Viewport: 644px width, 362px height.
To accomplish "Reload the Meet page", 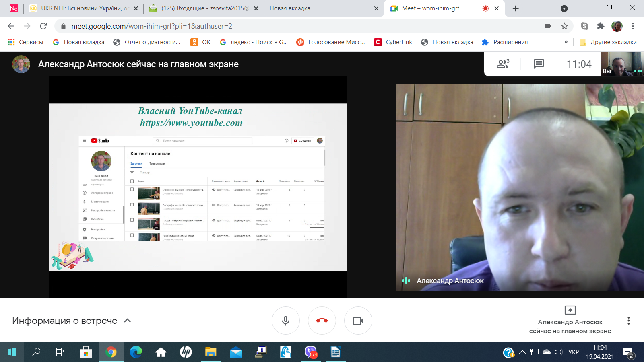I will click(x=43, y=26).
